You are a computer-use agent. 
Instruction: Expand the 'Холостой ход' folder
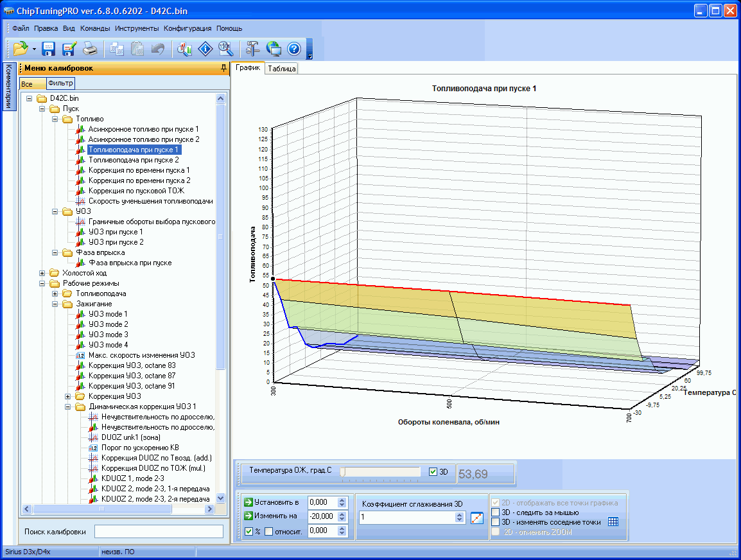(x=43, y=273)
